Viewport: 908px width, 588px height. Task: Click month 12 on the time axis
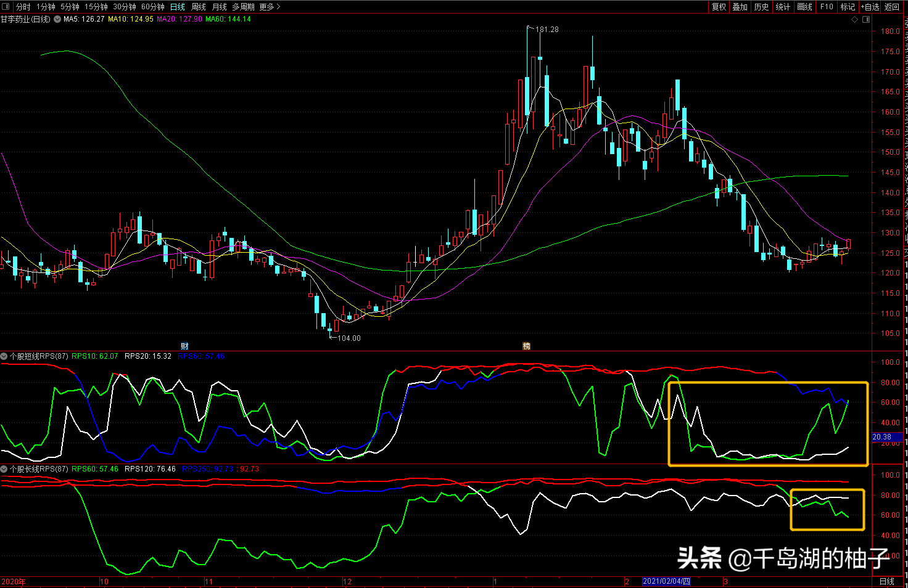(x=347, y=581)
